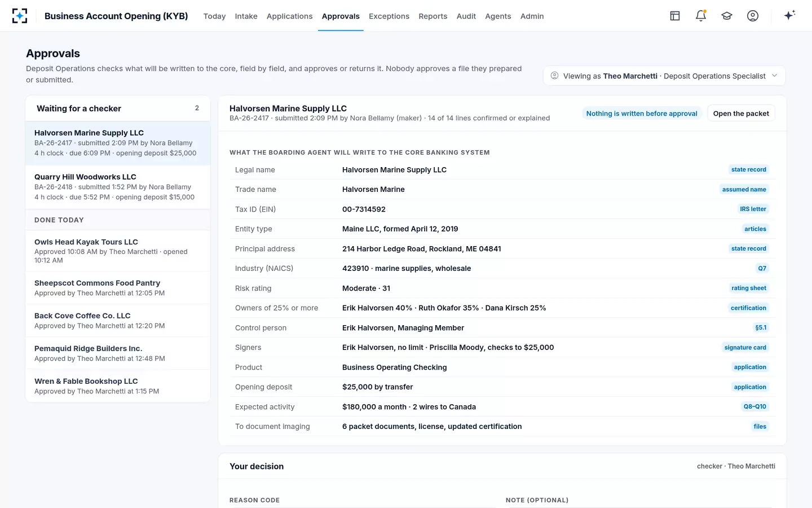Viewport: 812px width, 508px height.
Task: Select Quarry Hill Woodworks LLC in the queue
Action: 118,187
